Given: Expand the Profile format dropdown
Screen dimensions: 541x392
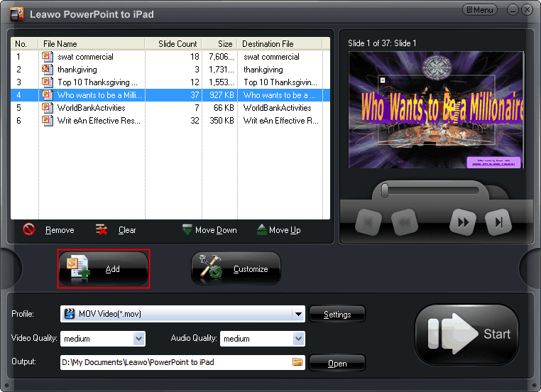Looking at the screenshot, I should point(298,314).
